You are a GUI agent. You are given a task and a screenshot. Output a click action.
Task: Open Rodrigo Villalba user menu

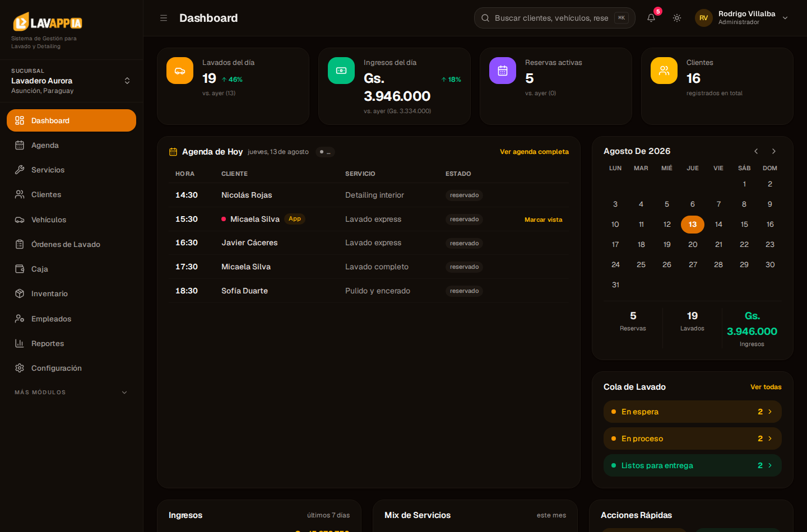tap(742, 18)
